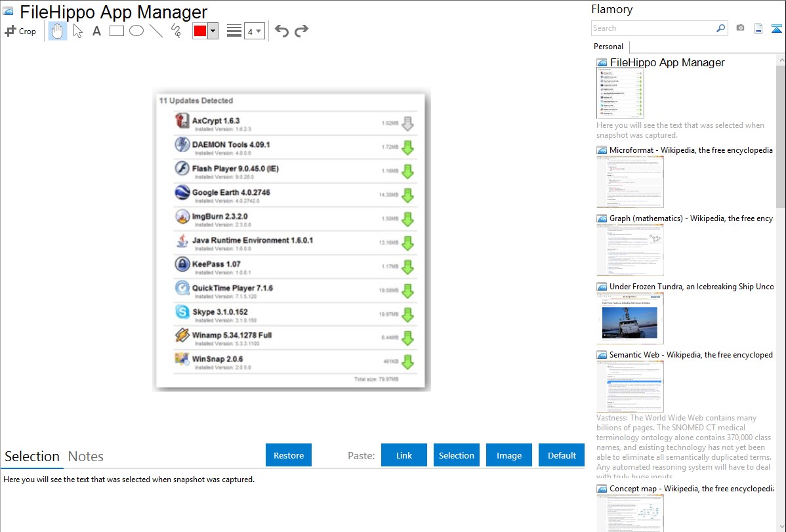Click the Google Earth globe icon

click(182, 193)
